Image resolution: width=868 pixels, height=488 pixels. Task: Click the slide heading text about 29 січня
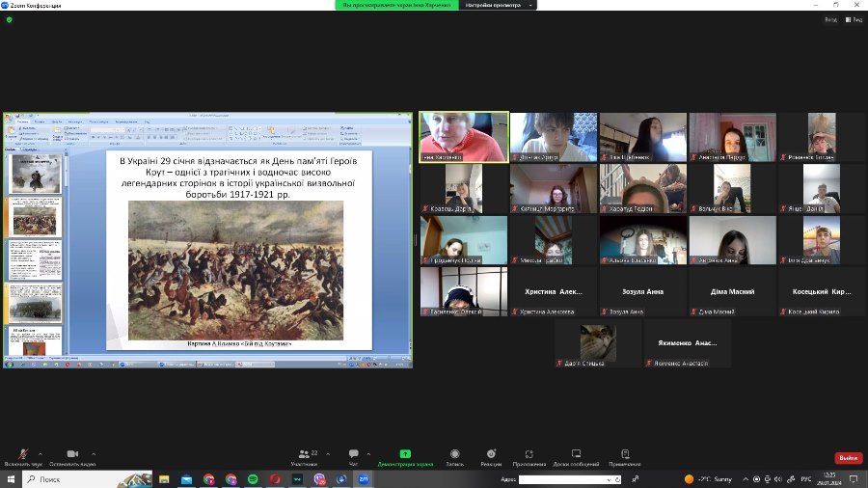coord(238,177)
